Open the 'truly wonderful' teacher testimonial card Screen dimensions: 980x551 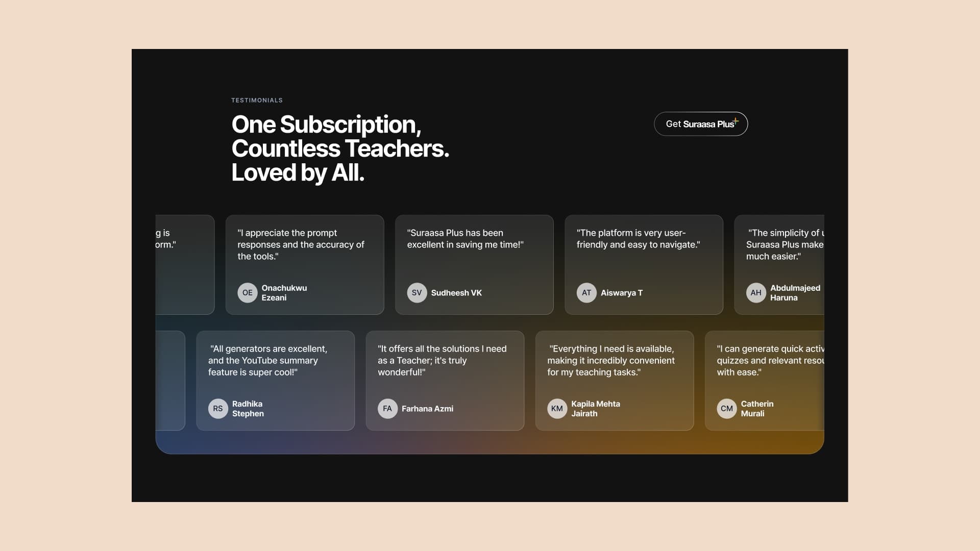(445, 381)
